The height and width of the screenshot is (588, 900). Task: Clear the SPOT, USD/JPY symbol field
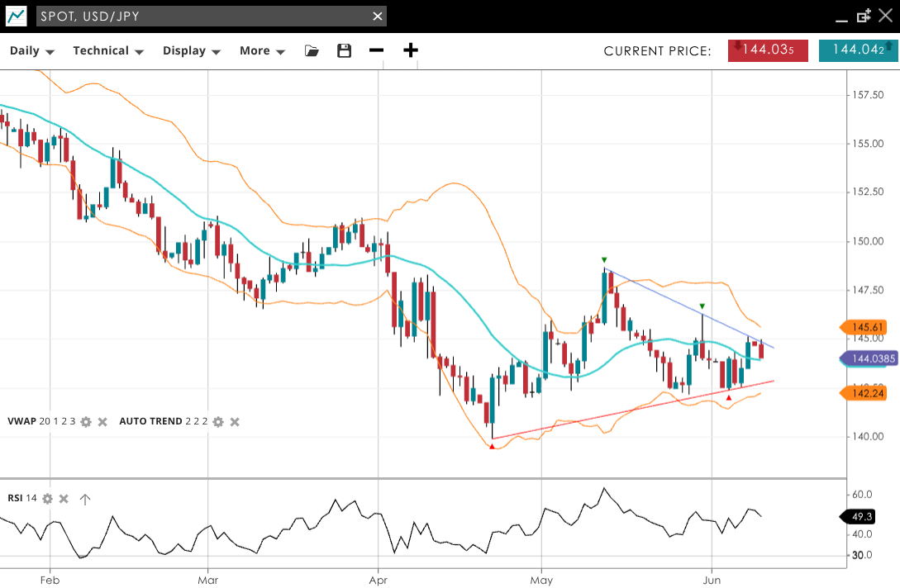[378, 17]
